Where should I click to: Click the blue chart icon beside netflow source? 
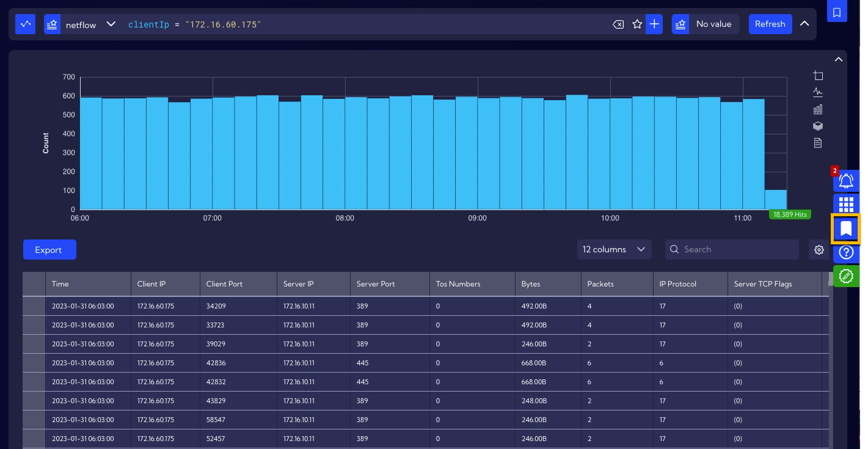[x=25, y=24]
